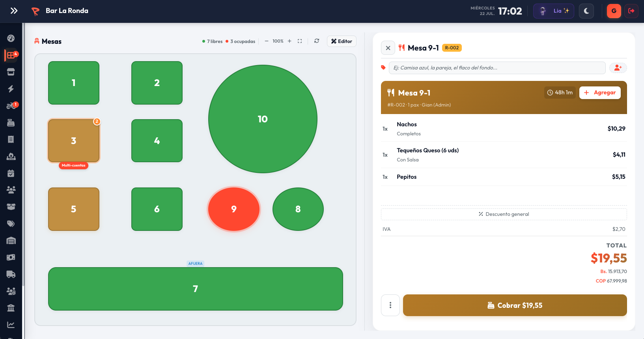
Task: Select table 2
Action: click(x=157, y=83)
